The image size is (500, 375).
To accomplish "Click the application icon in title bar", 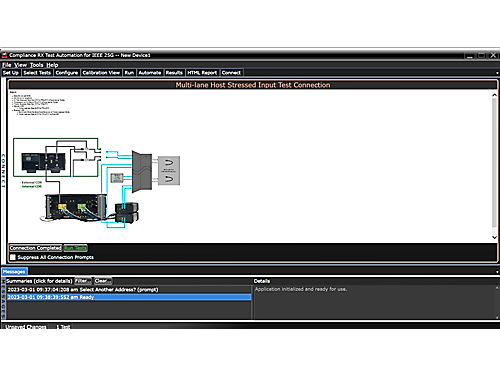I will [5, 55].
